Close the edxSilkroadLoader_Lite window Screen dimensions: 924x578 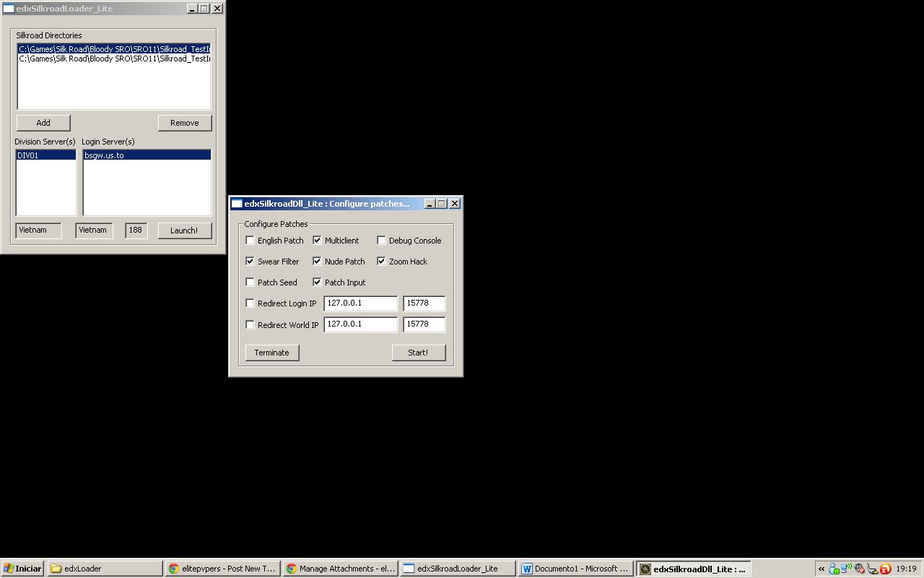217,9
